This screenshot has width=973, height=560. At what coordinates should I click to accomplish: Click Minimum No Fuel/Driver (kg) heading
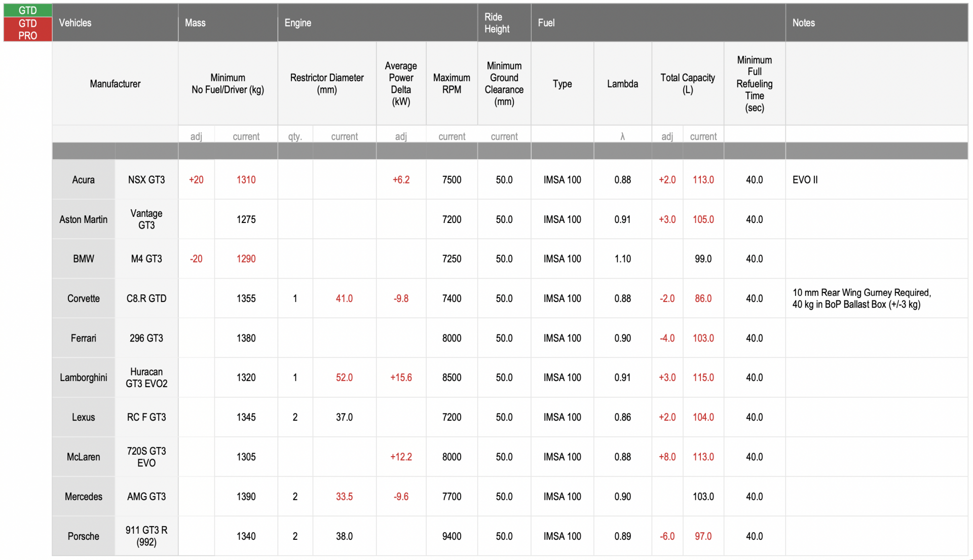tap(228, 84)
